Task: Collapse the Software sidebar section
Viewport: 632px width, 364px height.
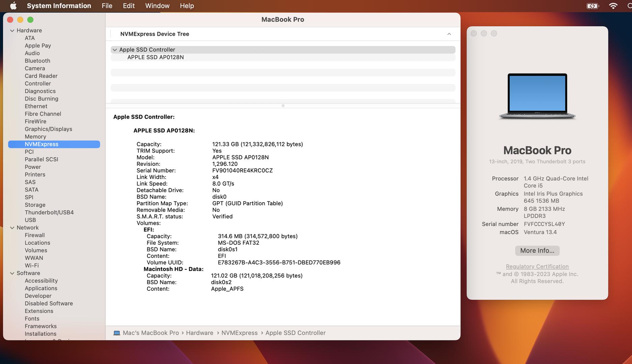Action: 12,273
